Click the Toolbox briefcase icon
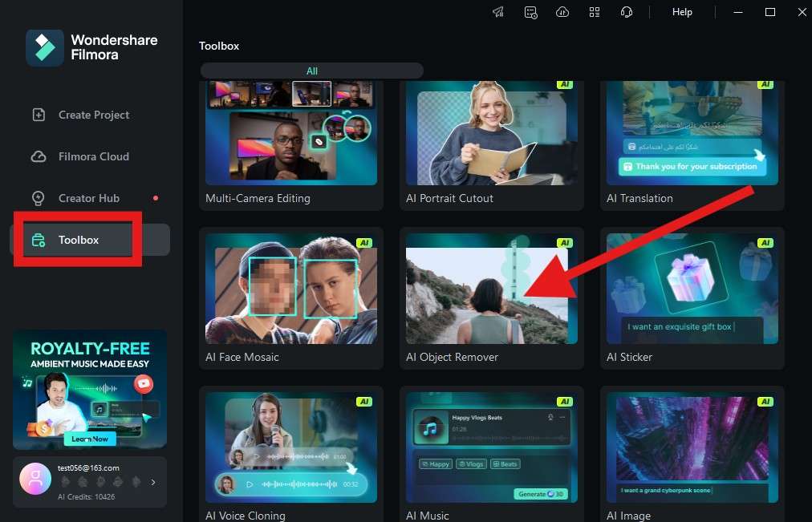 coord(39,240)
